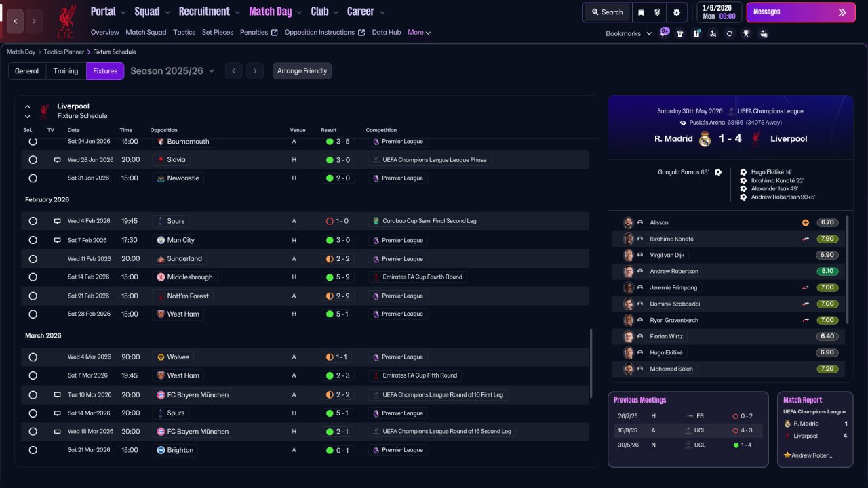
Task: Click the player ratings list scrollbar
Action: click(x=848, y=270)
